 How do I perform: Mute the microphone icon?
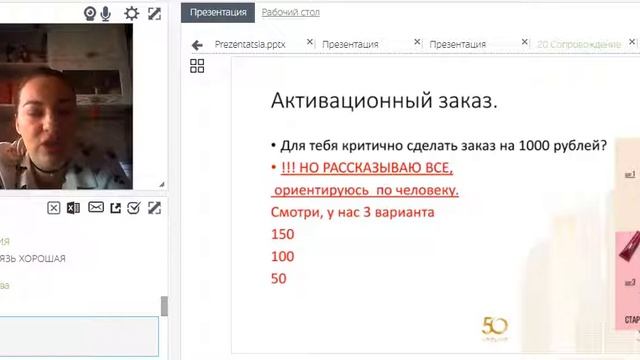click(106, 14)
